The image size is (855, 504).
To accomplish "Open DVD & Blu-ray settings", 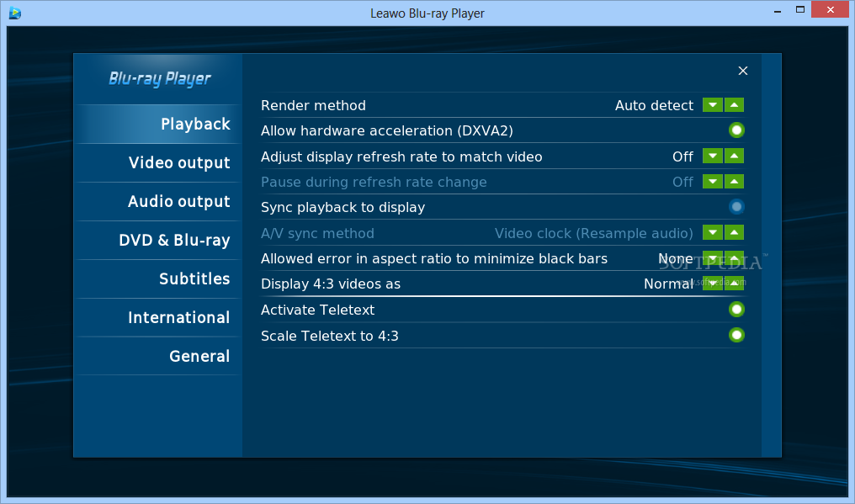I will point(158,240).
